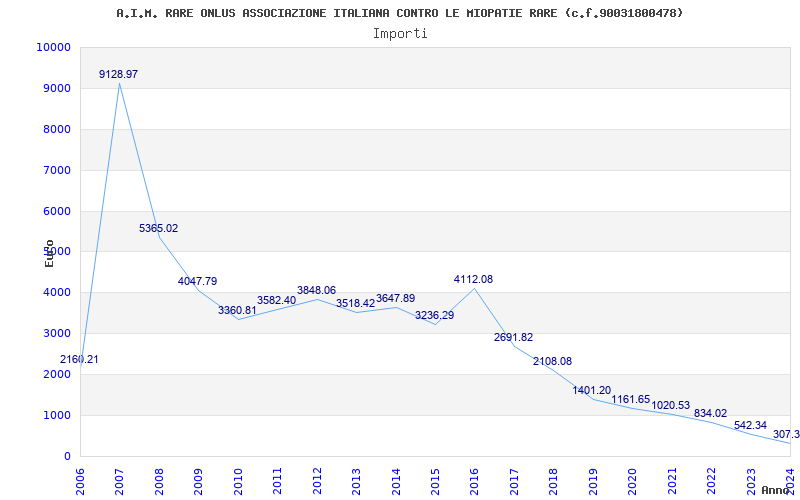
Task: Click the 1401.20 data label
Action: click(x=592, y=391)
